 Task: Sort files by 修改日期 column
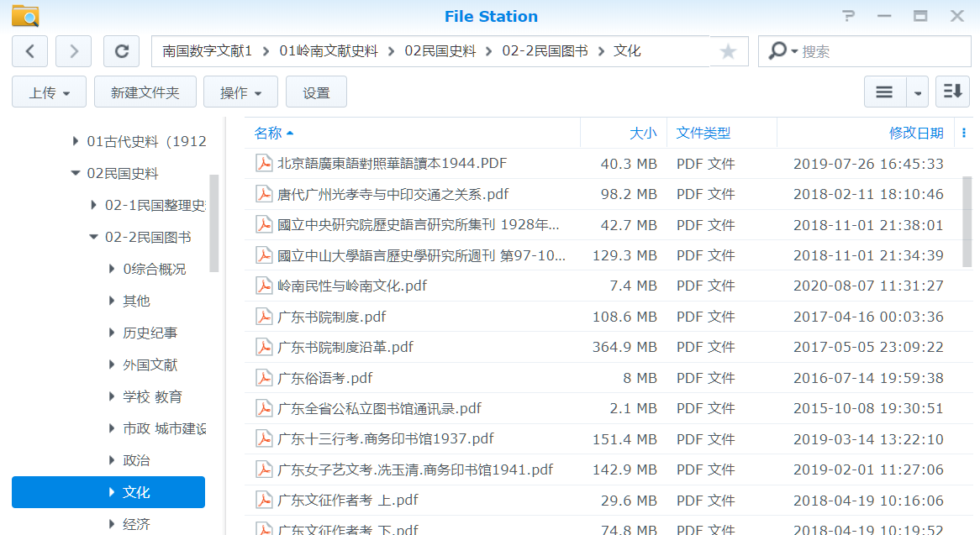(915, 133)
